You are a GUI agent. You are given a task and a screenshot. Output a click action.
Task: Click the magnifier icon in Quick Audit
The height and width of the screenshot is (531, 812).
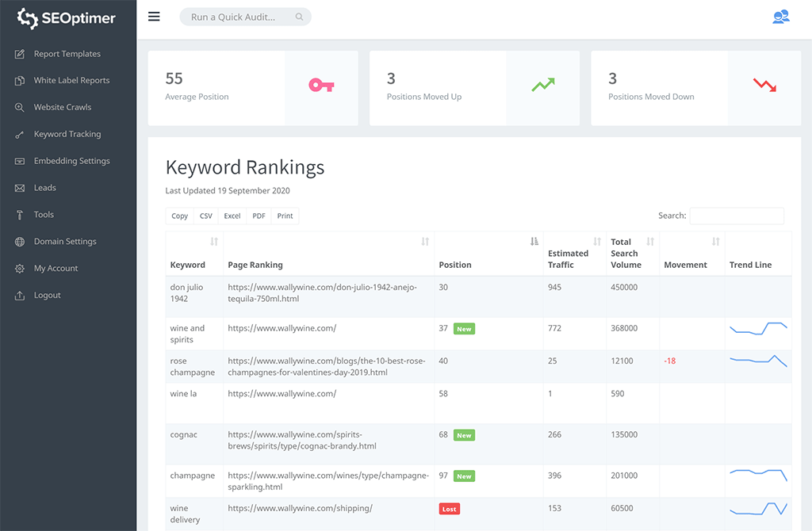pos(299,17)
